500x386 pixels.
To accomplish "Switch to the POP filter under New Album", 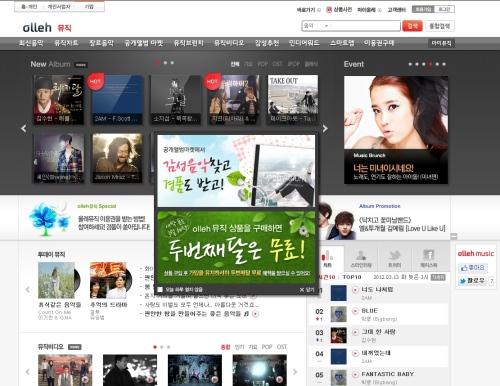I will pos(263,64).
